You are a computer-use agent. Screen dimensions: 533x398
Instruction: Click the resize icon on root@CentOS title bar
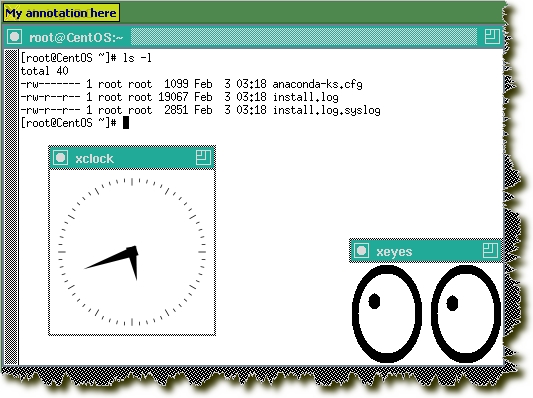click(492, 36)
